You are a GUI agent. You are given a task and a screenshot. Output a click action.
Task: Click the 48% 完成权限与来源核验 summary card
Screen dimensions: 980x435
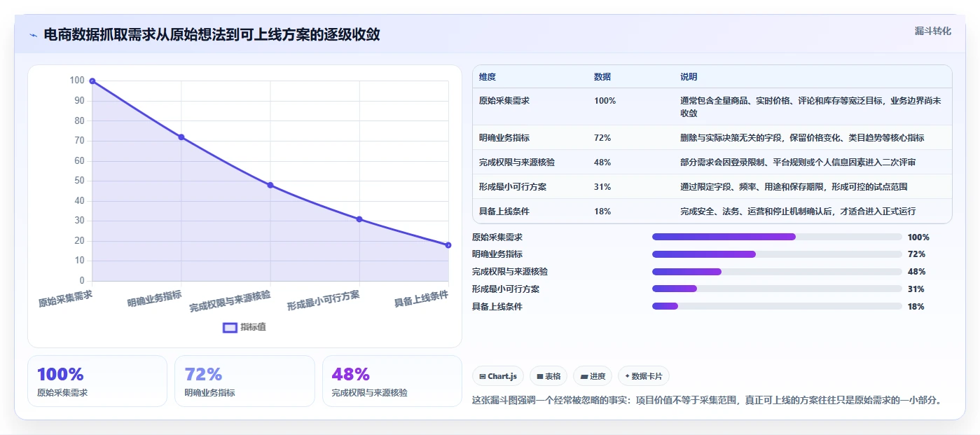click(x=392, y=381)
